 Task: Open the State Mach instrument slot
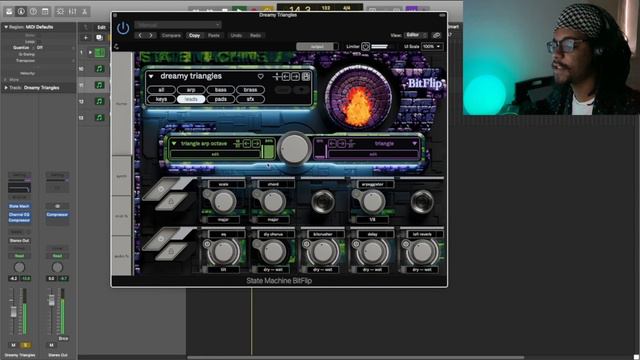pos(19,206)
